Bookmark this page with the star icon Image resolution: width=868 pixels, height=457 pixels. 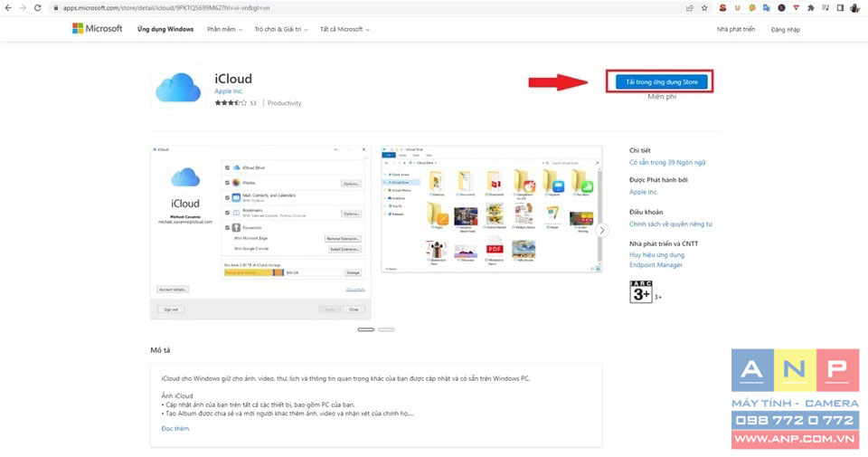[704, 8]
